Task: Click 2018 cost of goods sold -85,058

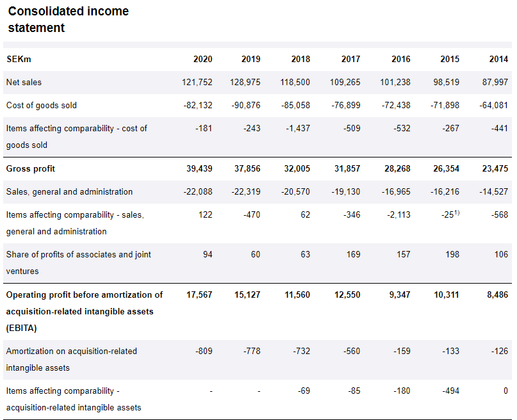Action: (x=295, y=106)
